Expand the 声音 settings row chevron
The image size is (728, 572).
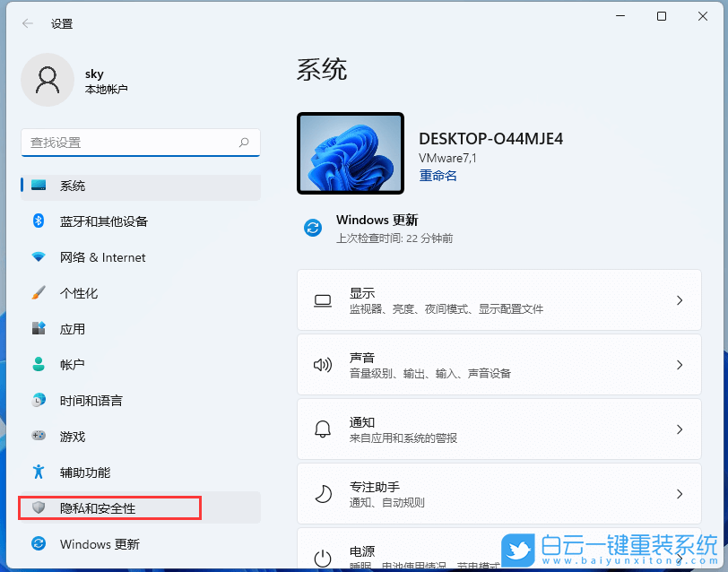point(679,364)
